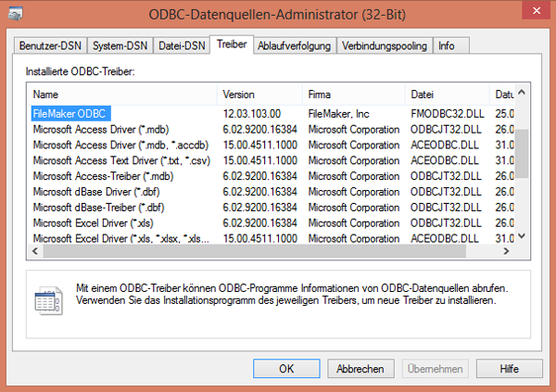Click the Abbrechen button
The height and width of the screenshot is (392, 556).
[360, 368]
